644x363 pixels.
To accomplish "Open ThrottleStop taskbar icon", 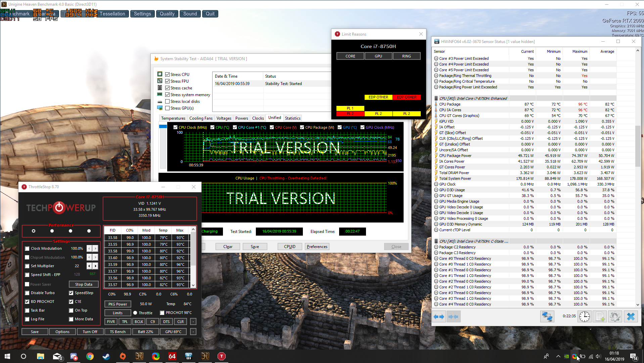I will (x=221, y=356).
